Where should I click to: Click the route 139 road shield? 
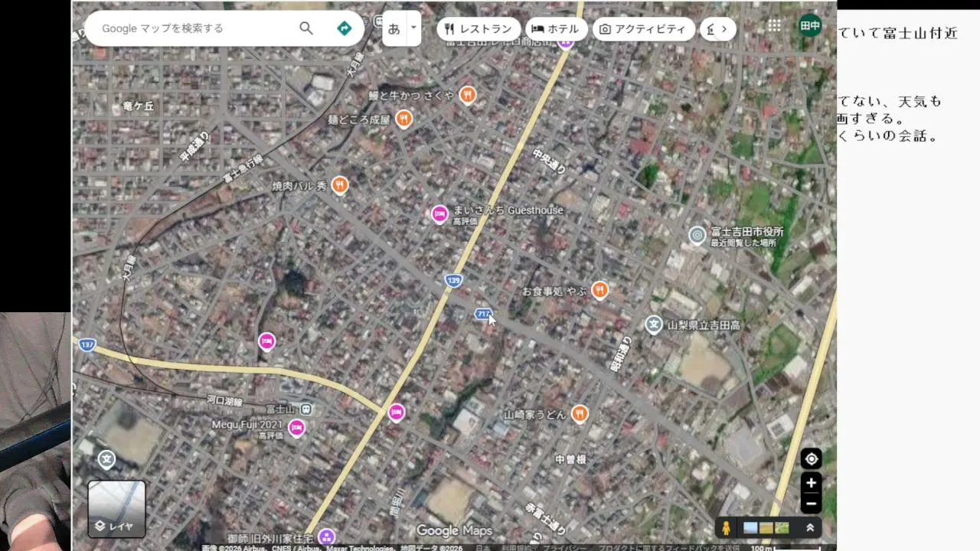coord(454,280)
